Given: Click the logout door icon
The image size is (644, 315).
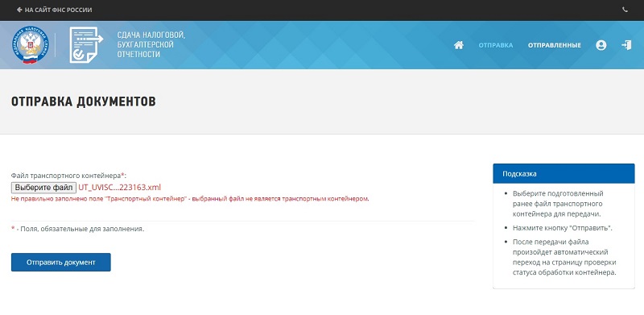Looking at the screenshot, I should click(626, 45).
